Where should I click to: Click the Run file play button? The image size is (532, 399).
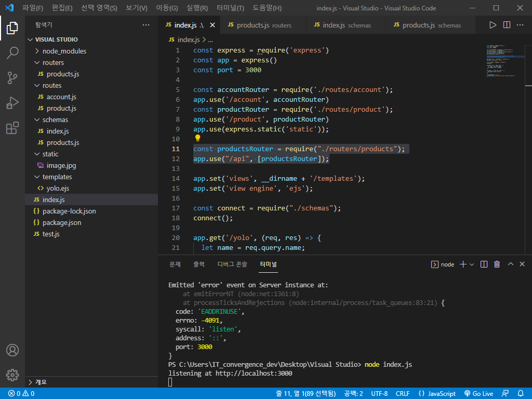tap(493, 25)
